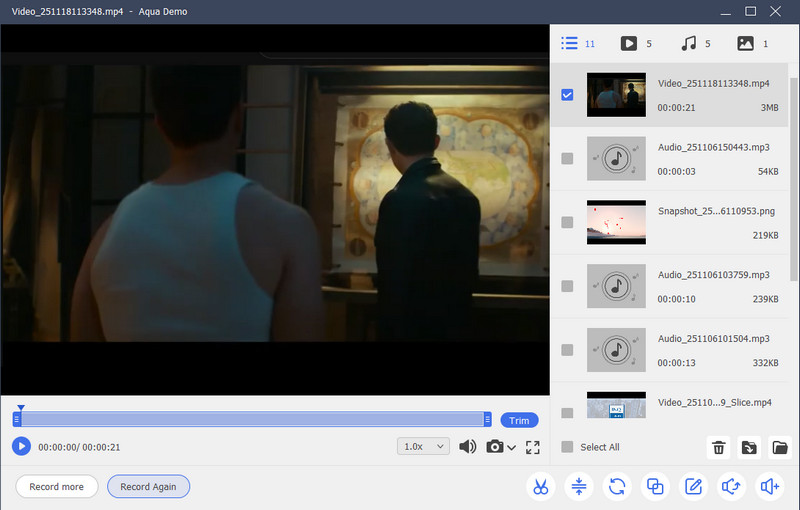Check the Snapshot png file checkbox

[567, 222]
